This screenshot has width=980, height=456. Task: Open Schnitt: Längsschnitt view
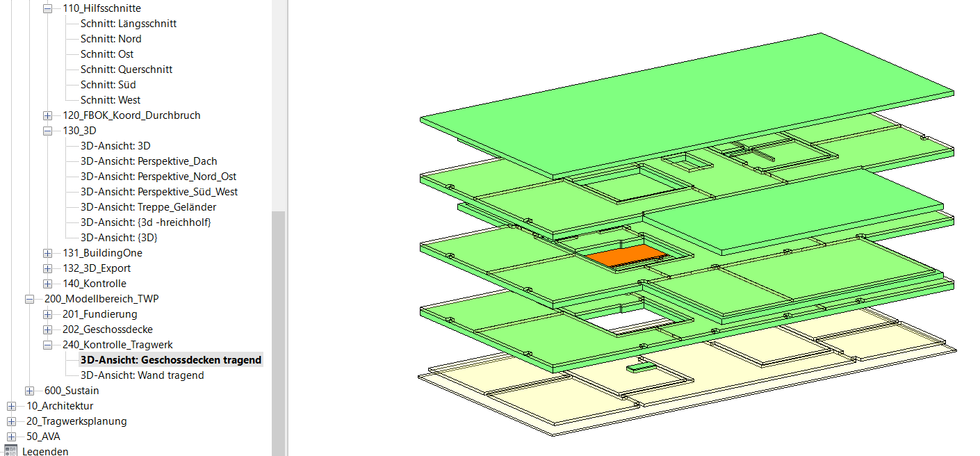[x=128, y=24]
